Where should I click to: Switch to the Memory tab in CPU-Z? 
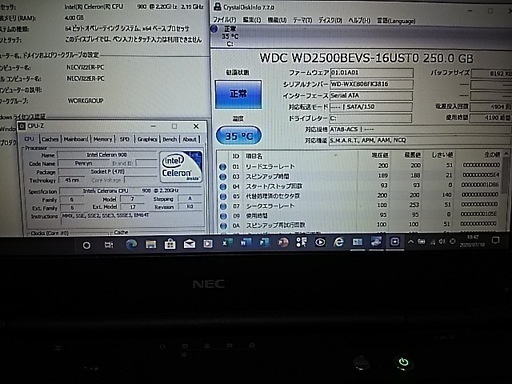[x=102, y=139]
